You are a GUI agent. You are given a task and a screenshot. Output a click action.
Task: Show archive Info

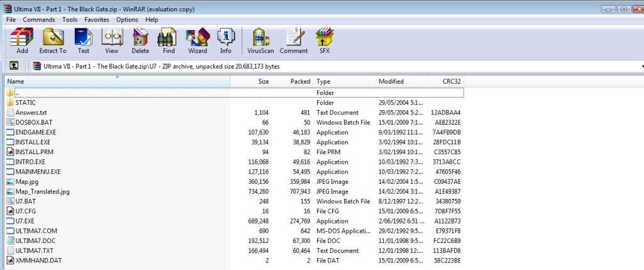(x=226, y=41)
